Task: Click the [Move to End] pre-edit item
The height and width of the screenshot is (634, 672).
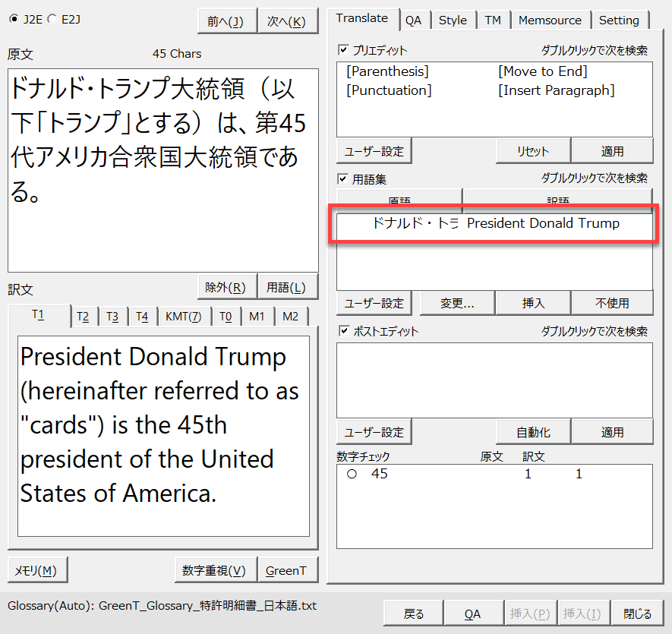Action: pos(542,71)
